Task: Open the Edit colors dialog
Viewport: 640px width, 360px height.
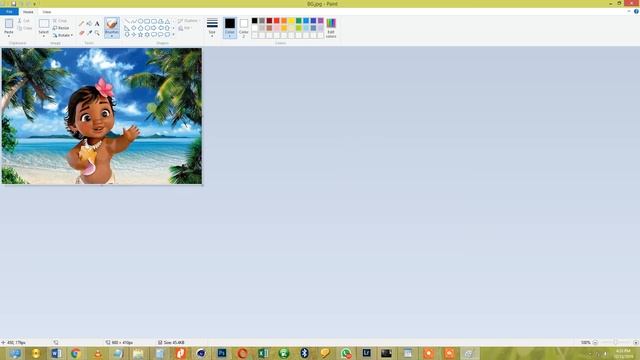Action: pyautogui.click(x=331, y=28)
